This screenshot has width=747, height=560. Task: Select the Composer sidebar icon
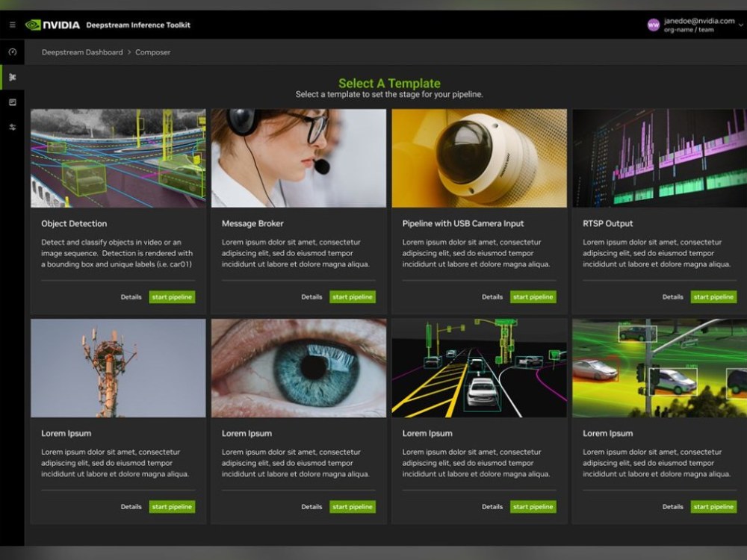pyautogui.click(x=13, y=77)
